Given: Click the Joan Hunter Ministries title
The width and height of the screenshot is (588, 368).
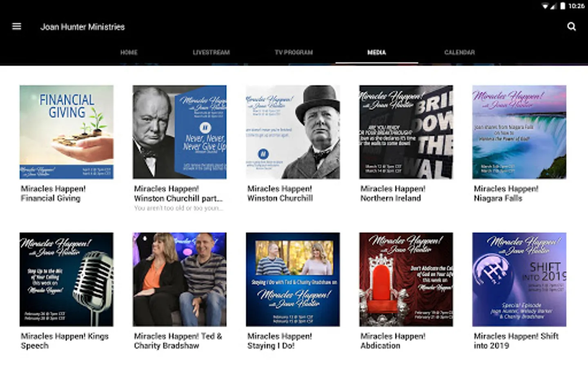Looking at the screenshot, I should pos(82,27).
